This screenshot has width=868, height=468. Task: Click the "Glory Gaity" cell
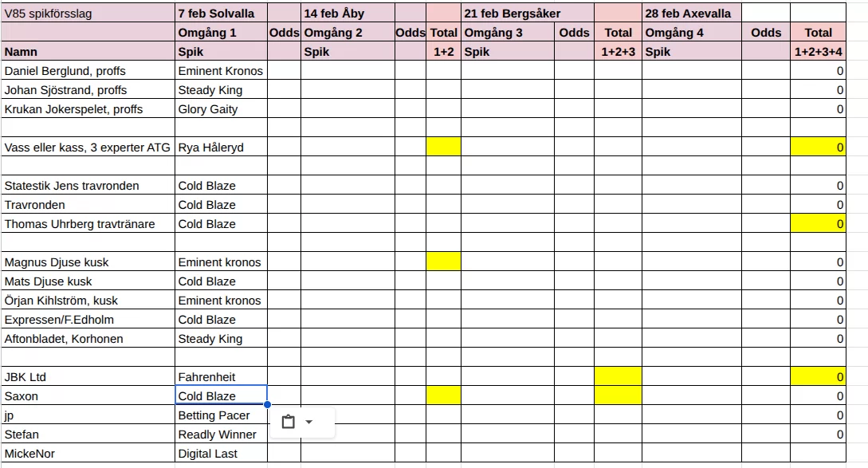(x=222, y=109)
